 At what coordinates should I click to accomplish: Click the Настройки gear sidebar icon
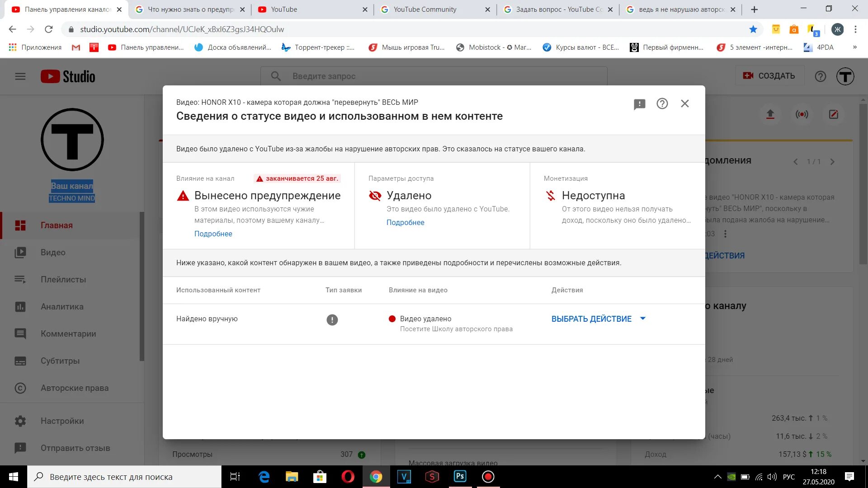(20, 421)
